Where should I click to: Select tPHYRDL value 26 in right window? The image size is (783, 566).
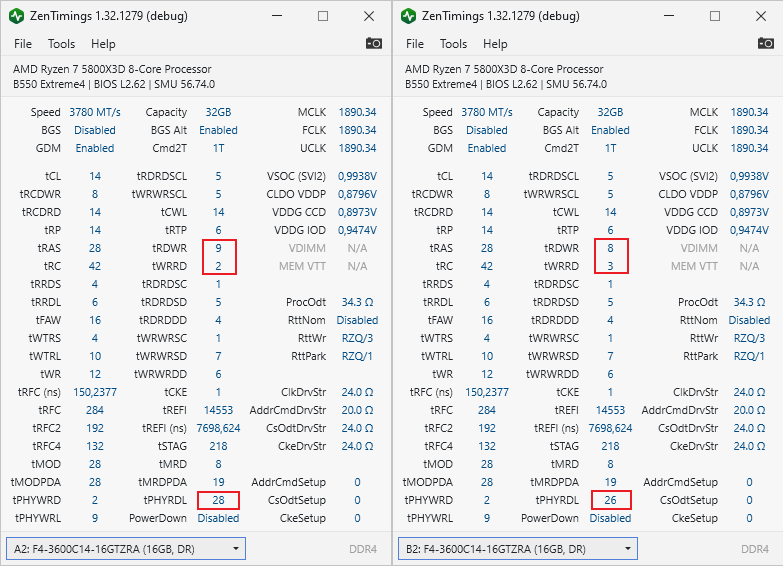[x=610, y=500]
